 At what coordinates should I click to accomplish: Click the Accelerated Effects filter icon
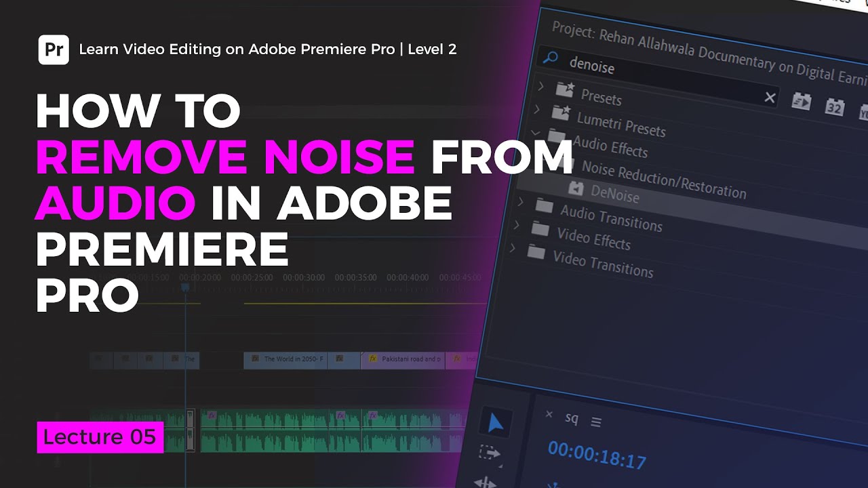801,101
